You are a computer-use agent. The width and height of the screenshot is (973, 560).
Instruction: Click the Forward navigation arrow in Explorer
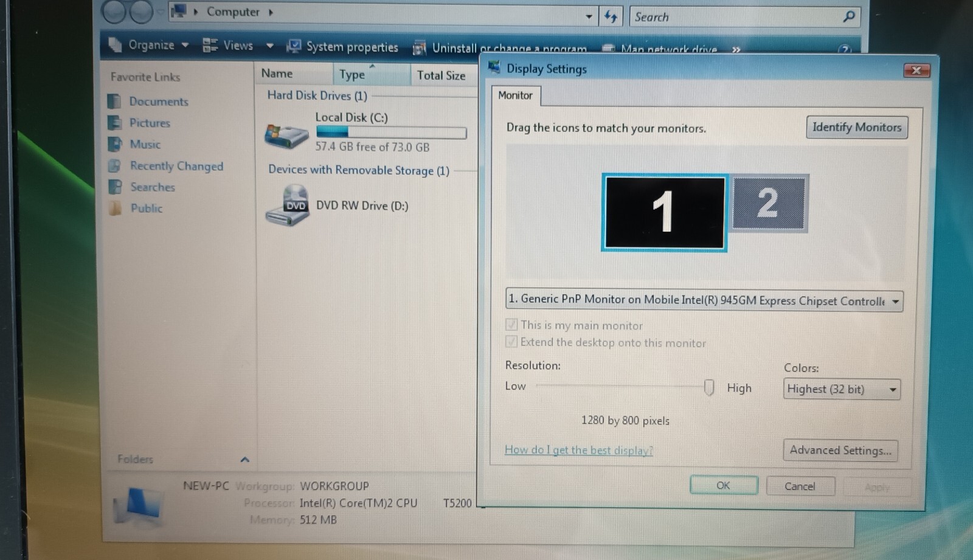click(x=142, y=12)
